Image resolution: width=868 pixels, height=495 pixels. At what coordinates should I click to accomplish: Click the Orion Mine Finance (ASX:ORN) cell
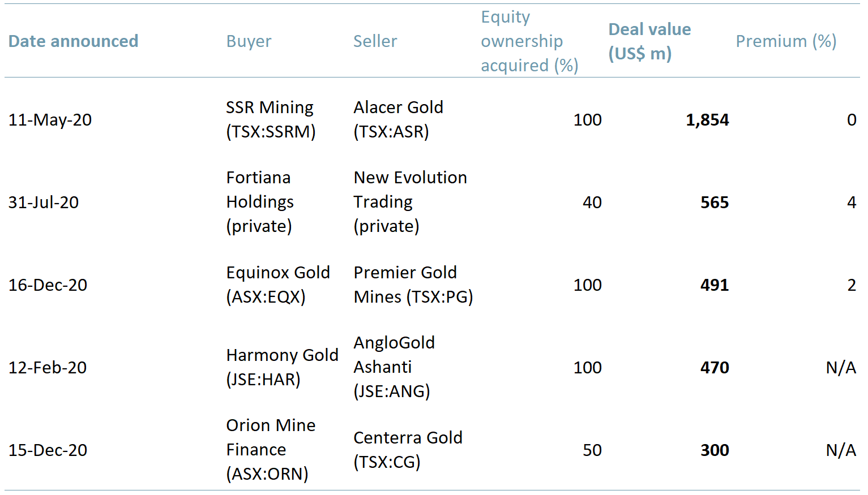pos(271,450)
